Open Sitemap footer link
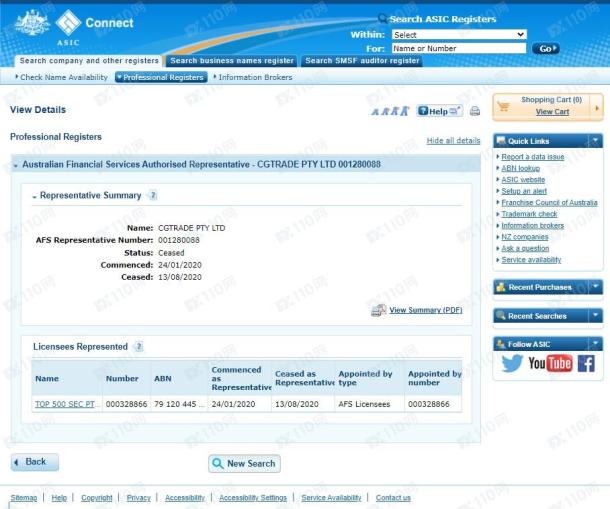 pos(24,498)
